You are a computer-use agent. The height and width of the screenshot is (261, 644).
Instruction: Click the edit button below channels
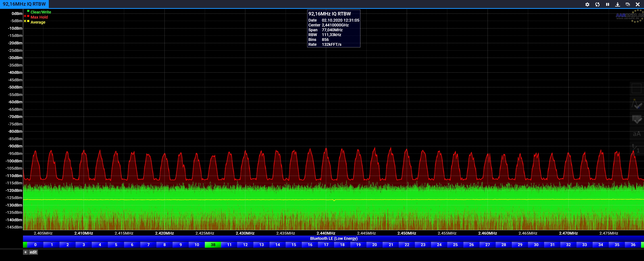pyautogui.click(x=33, y=252)
